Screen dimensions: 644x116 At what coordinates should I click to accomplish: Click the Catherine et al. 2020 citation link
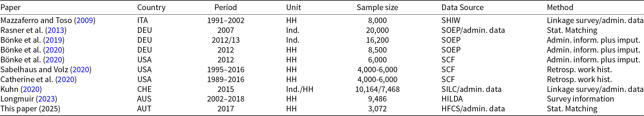(x=66, y=79)
